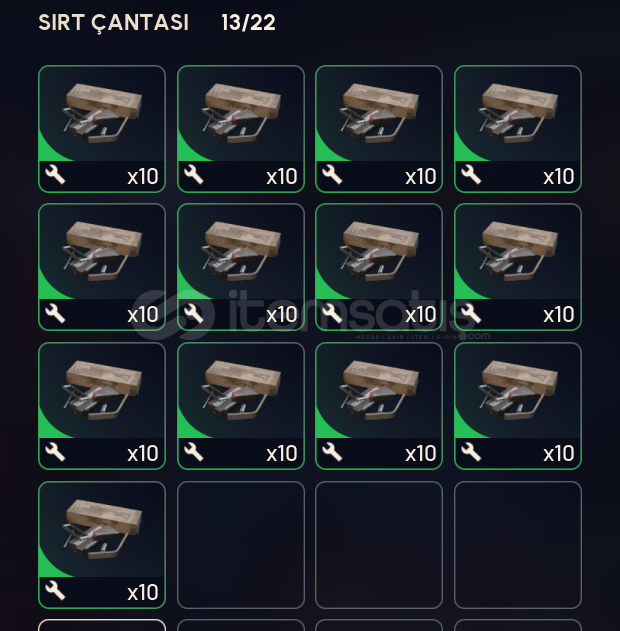Select the first repair kit in row one
This screenshot has width=620, height=631.
click(x=102, y=129)
